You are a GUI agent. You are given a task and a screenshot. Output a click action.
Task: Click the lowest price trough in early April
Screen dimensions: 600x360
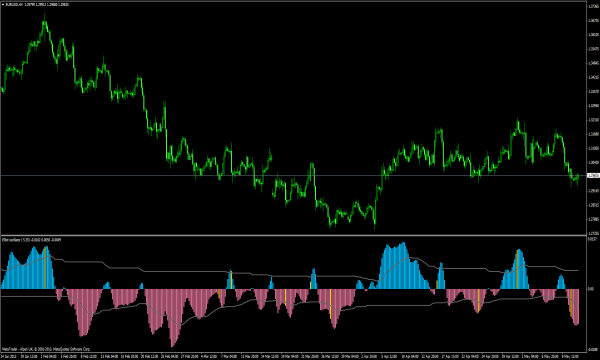374,225
